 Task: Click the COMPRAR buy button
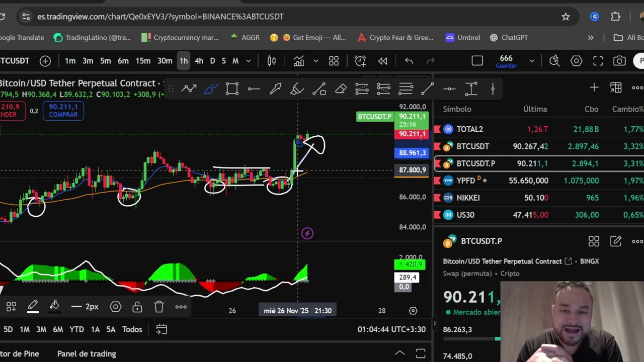63,111
